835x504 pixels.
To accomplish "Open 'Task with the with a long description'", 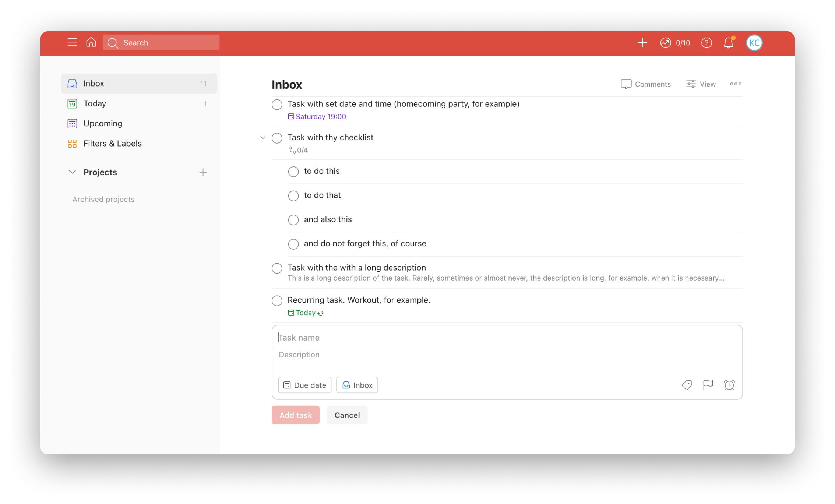I will pos(357,268).
